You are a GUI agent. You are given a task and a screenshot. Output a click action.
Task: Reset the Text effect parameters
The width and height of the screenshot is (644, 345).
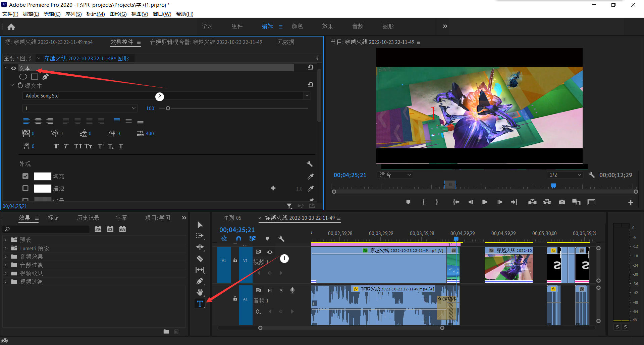coord(311,67)
